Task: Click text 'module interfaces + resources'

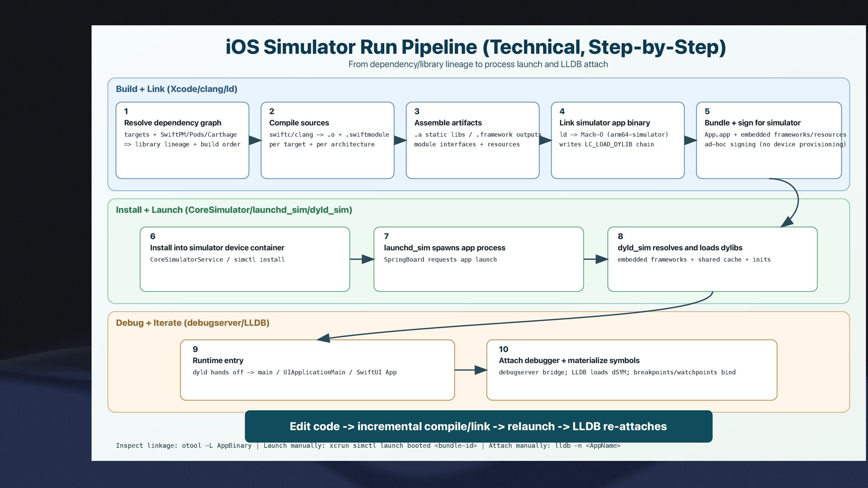Action: click(467, 145)
